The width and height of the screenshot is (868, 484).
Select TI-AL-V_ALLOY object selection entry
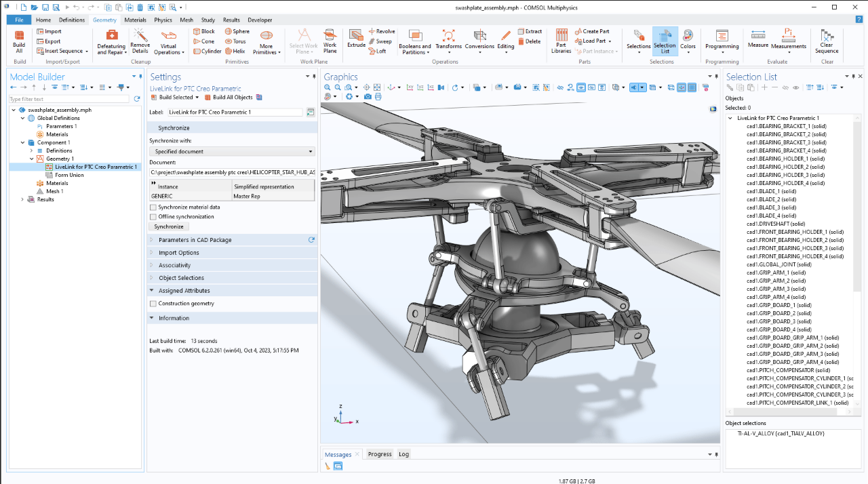[781, 433]
